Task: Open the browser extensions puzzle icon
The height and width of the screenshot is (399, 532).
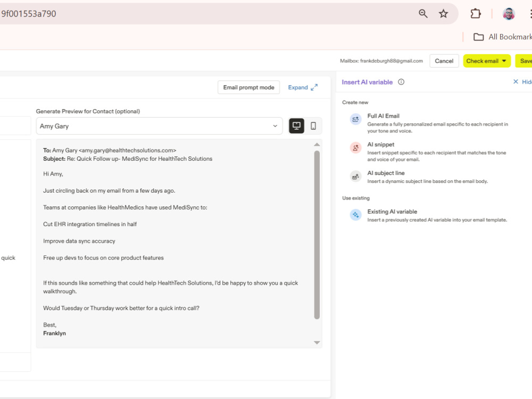Action: click(x=475, y=14)
